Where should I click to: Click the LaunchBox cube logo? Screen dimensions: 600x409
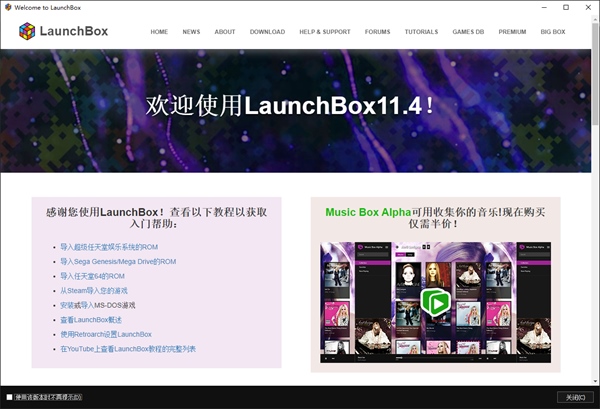point(27,31)
